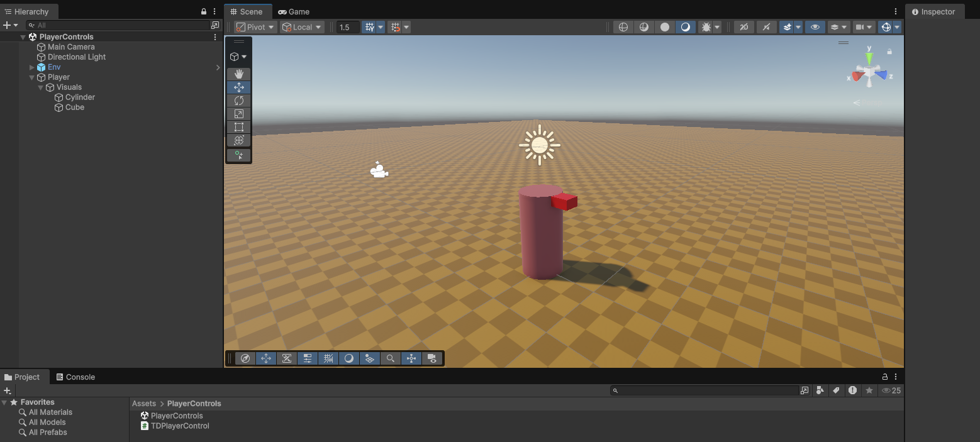The height and width of the screenshot is (442, 980).
Task: Toggle gizmos visibility
Action: [886, 27]
